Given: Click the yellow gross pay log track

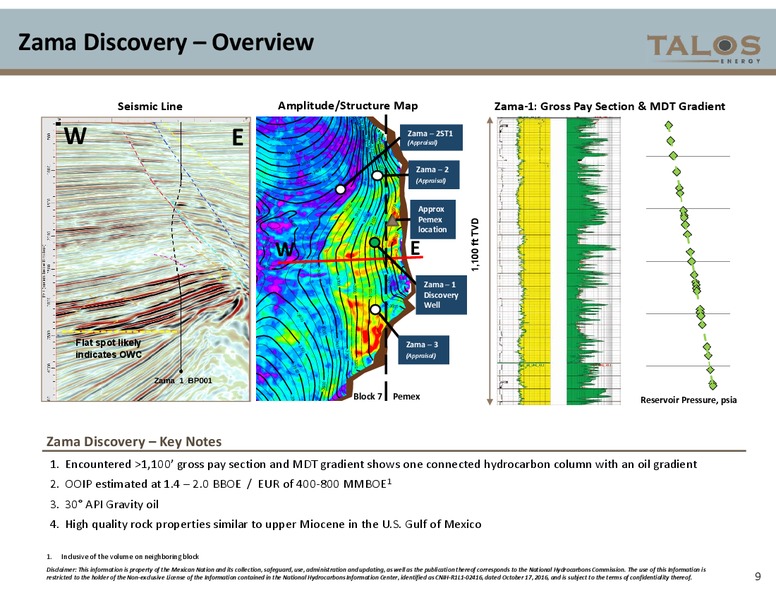Looking at the screenshot, I should [x=534, y=261].
